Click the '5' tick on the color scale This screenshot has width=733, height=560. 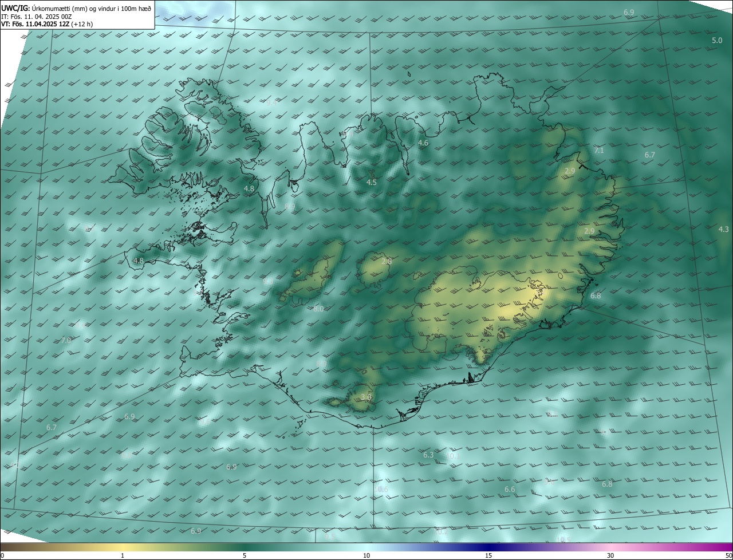pos(245,555)
